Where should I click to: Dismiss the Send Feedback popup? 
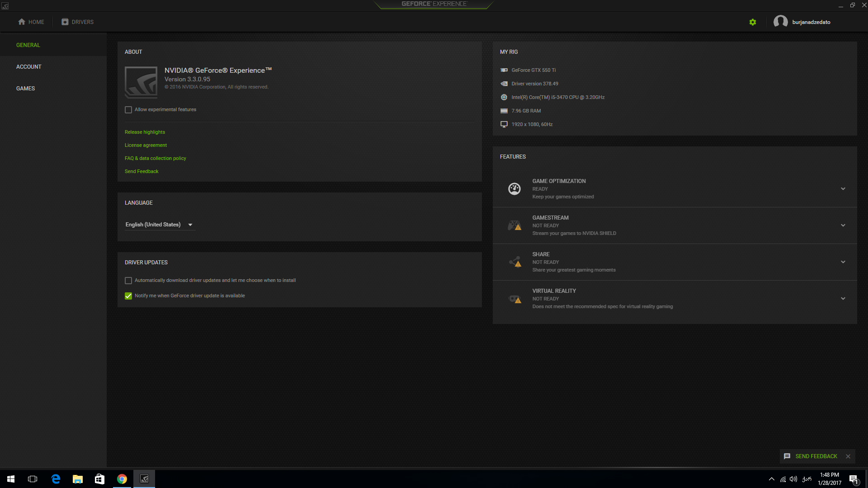(848, 456)
